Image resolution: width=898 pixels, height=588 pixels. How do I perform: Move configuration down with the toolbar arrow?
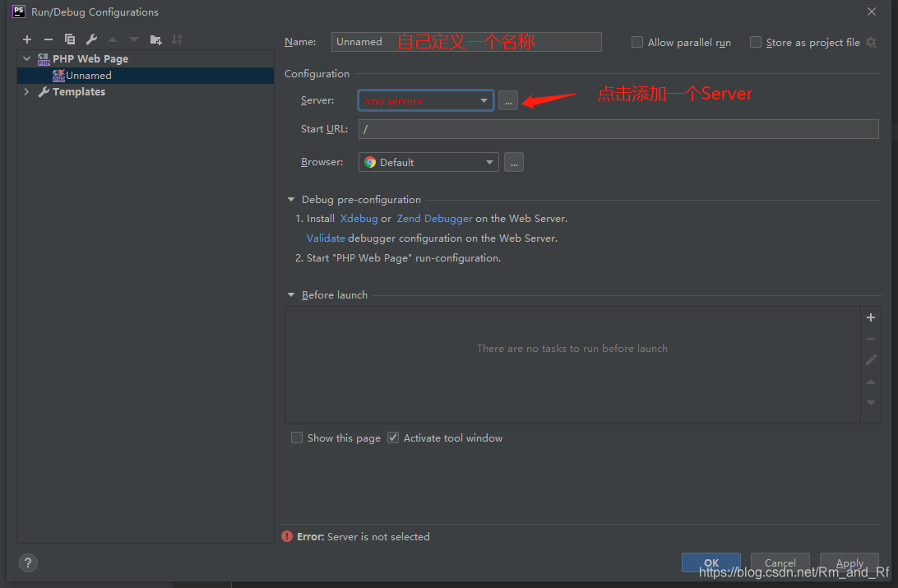coord(134,39)
